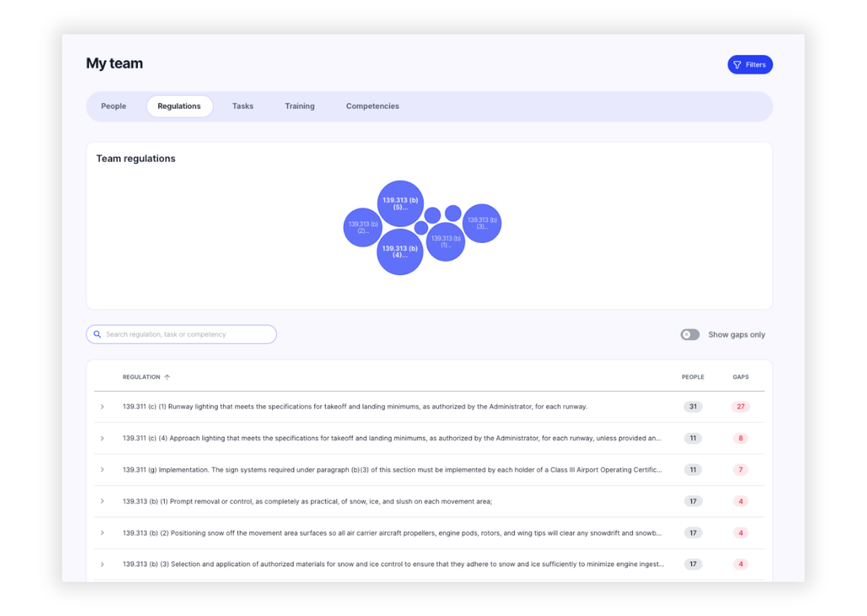Expand the 139.311 (g) Implementation row
The image size is (867, 616).
pyautogui.click(x=102, y=470)
